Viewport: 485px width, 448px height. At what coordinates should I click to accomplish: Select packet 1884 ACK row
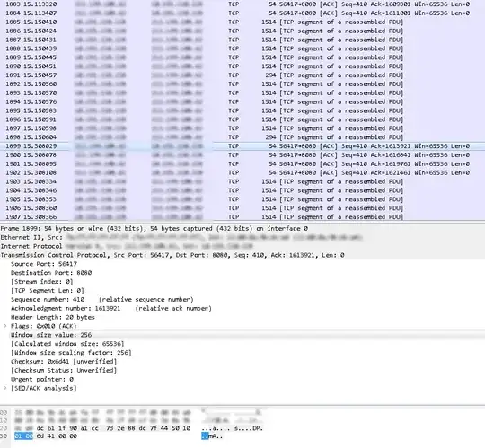pyautogui.click(x=242, y=13)
